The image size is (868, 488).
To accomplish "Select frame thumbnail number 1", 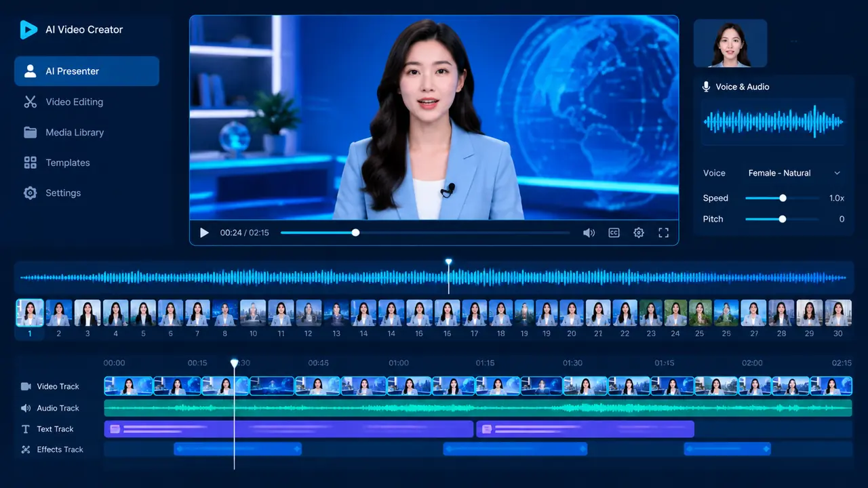I will (30, 313).
